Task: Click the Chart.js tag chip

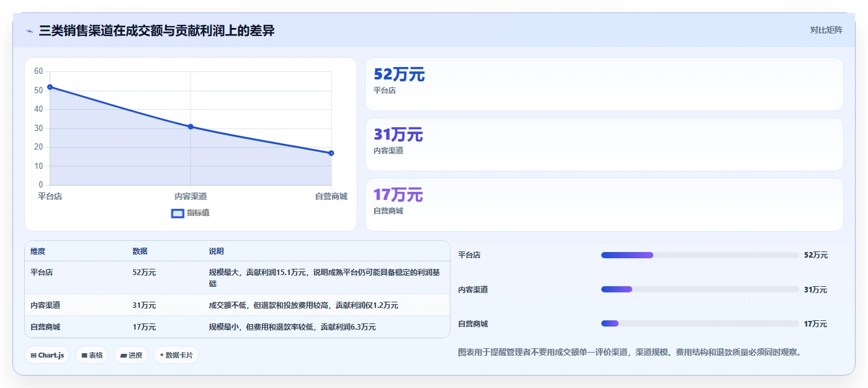Action: click(47, 355)
